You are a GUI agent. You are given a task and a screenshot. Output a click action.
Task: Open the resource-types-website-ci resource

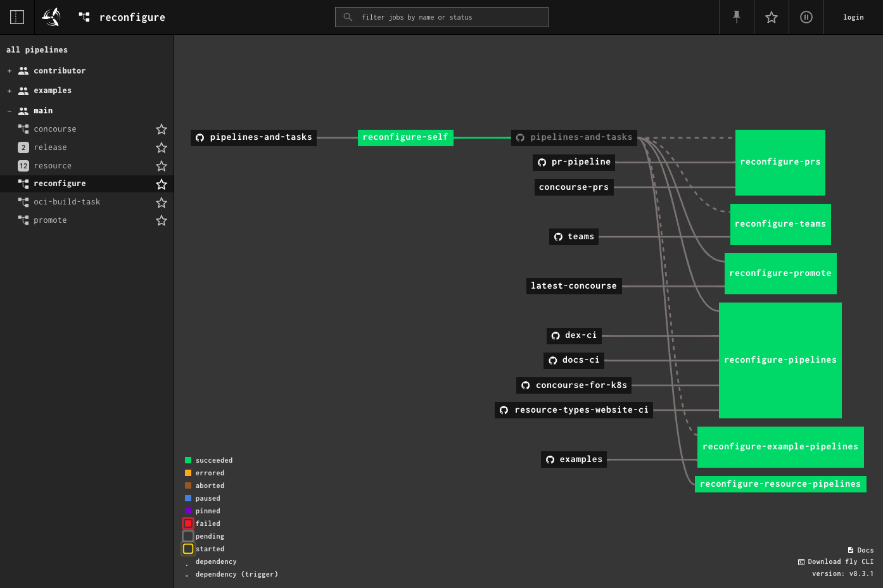[574, 410]
